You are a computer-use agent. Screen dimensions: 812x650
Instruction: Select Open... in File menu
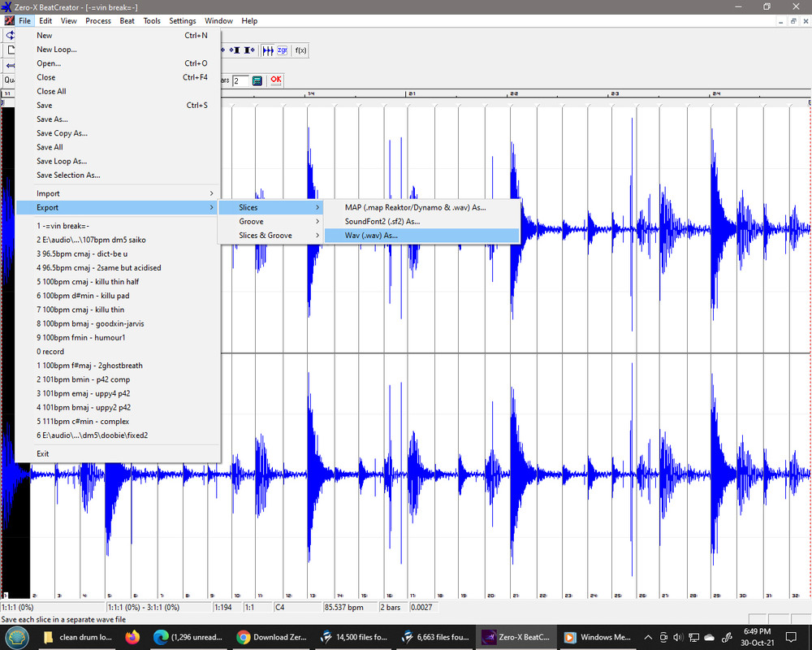point(118,63)
